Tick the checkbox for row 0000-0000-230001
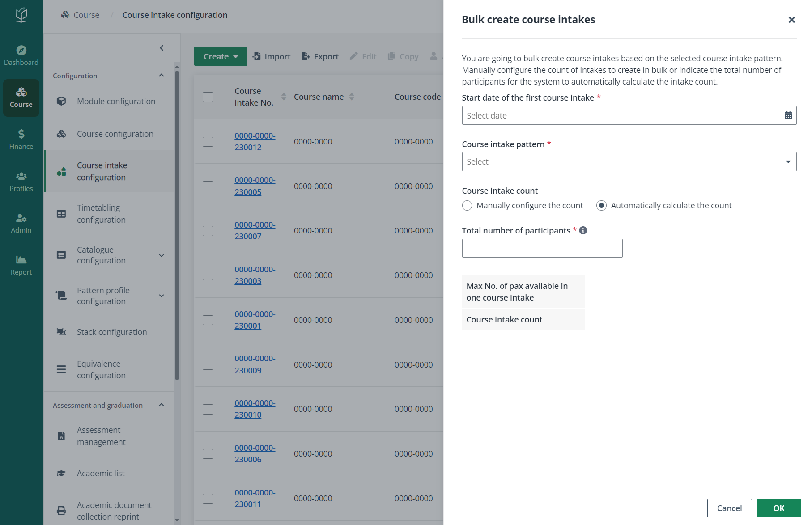 pos(208,320)
